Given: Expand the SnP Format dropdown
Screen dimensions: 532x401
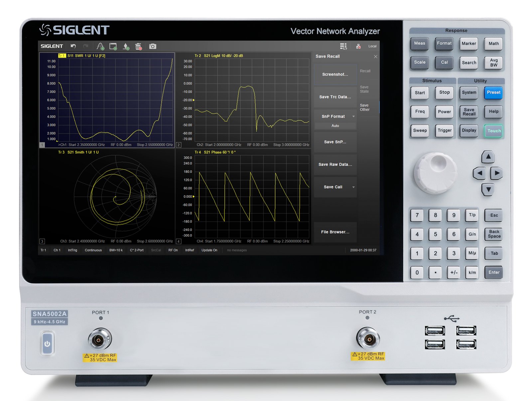Looking at the screenshot, I should click(x=335, y=116).
